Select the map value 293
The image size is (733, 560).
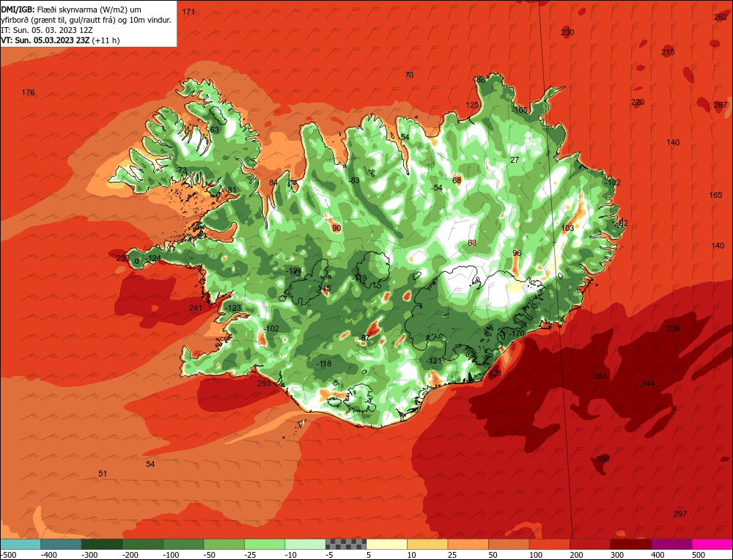pyautogui.click(x=264, y=383)
